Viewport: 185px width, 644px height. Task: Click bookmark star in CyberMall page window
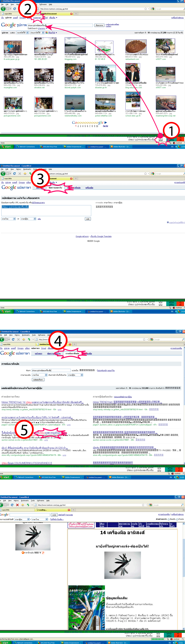[143, 505]
